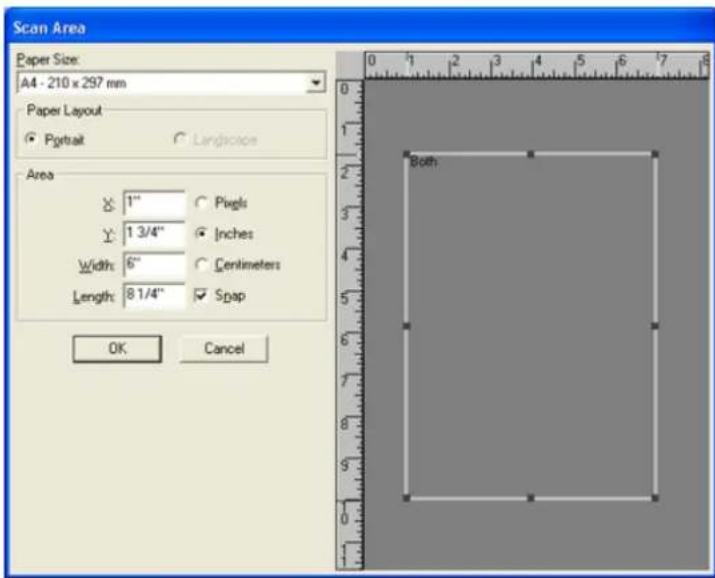Grab the top-left corner handle of scan area
This screenshot has height=578, width=715.
coord(407,155)
